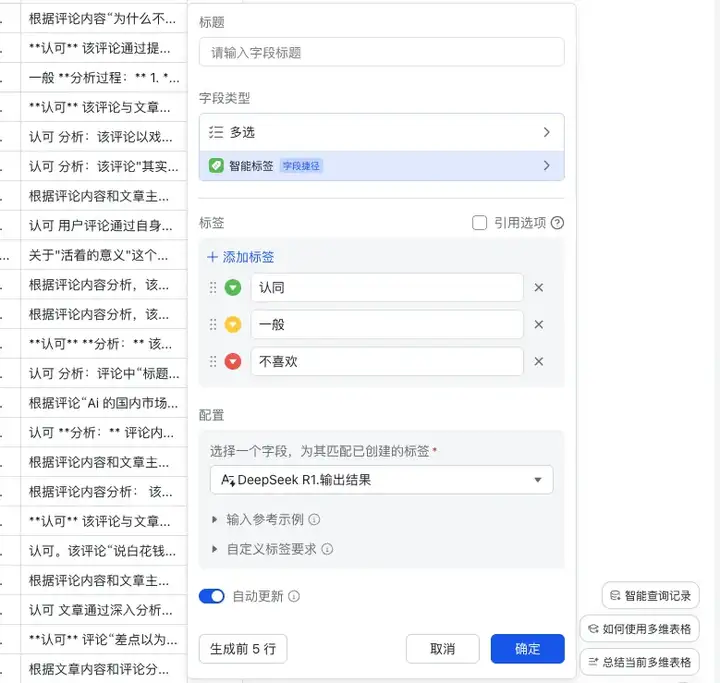Open help for 引用选项
The height and width of the screenshot is (683, 720).
[557, 223]
